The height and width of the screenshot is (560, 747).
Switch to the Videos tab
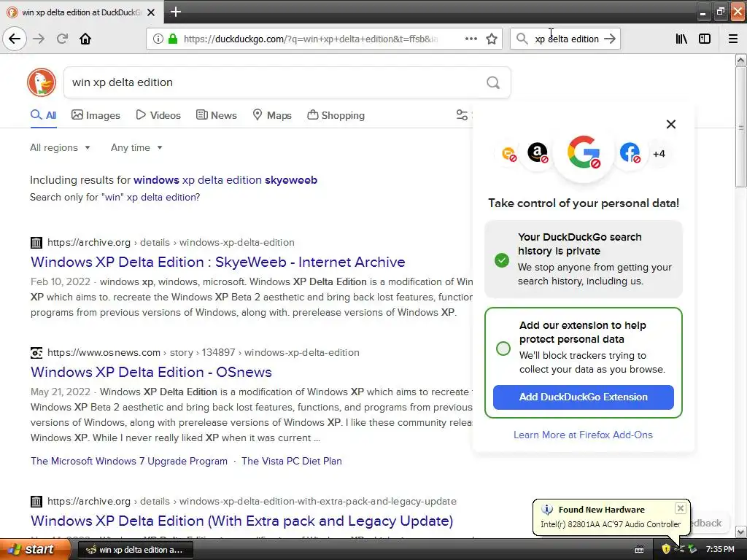click(x=158, y=115)
